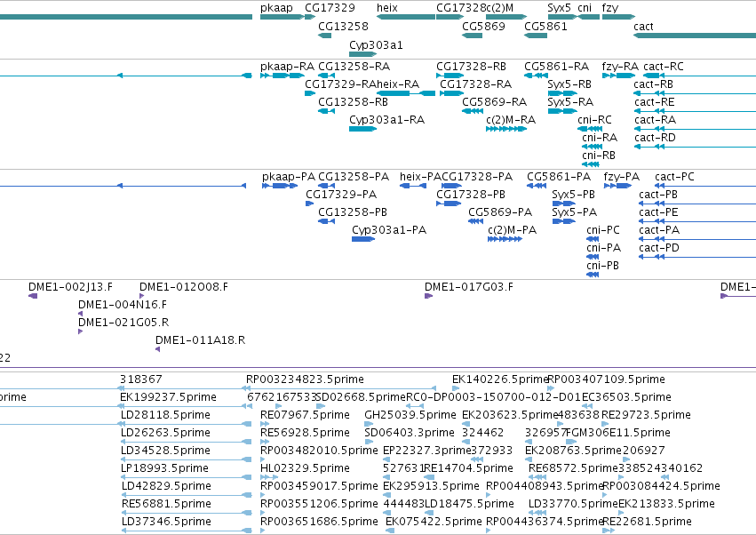The width and height of the screenshot is (756, 535).
Task: Click transcript cni-RB
Action: 599,156
